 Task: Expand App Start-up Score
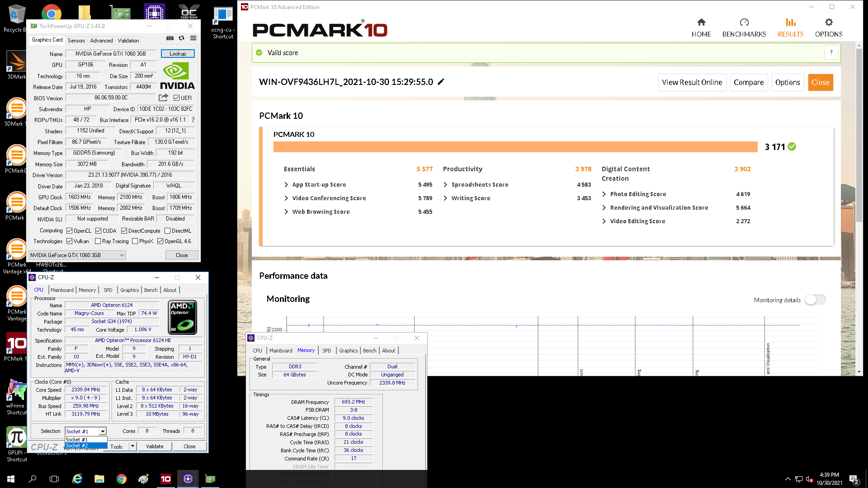coord(286,184)
